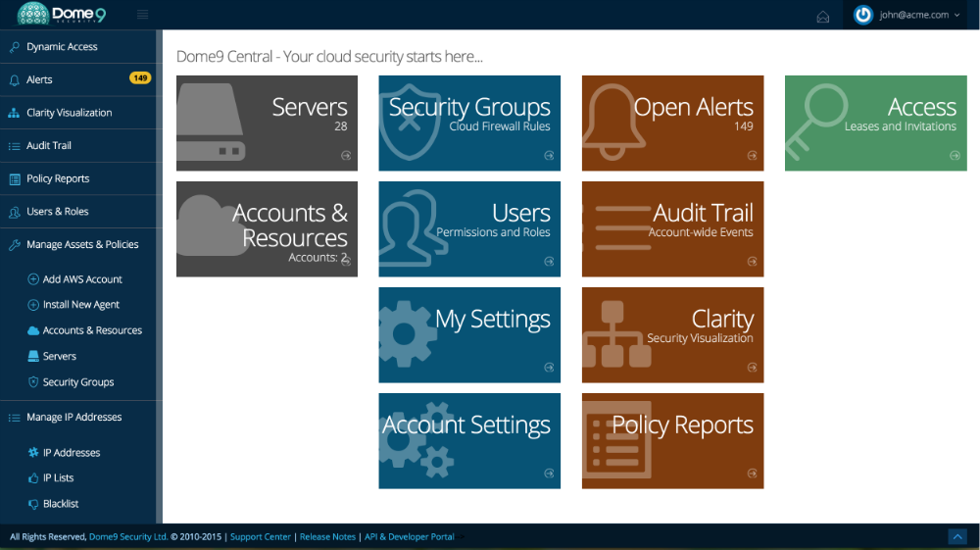980x550 pixels.
Task: Open API & Developer Portal link
Action: [x=410, y=537]
